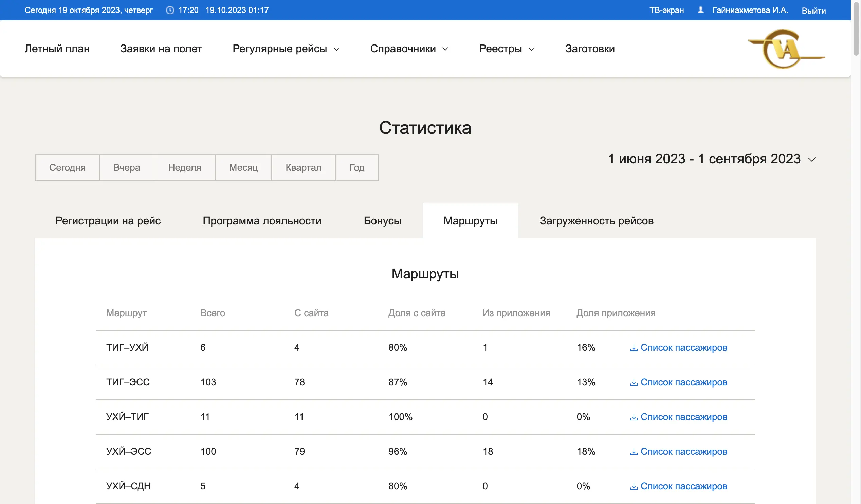
Task: Open the Летный план menu item
Action: pyautogui.click(x=57, y=49)
